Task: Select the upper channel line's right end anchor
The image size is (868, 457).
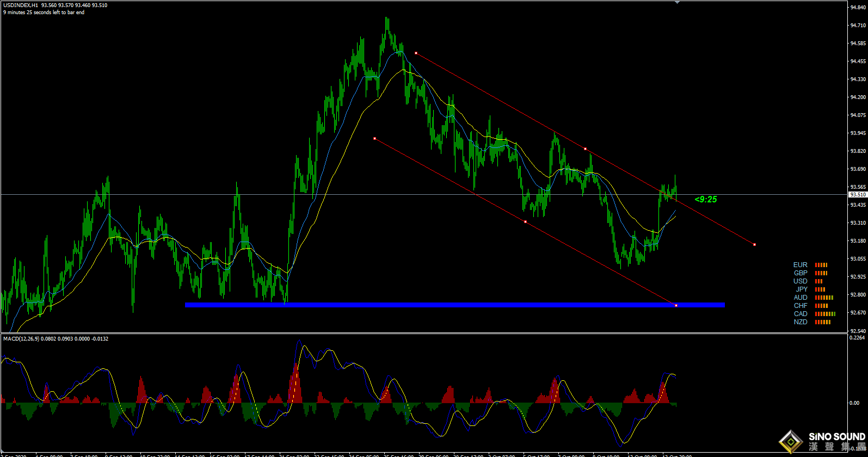Action: (754, 244)
